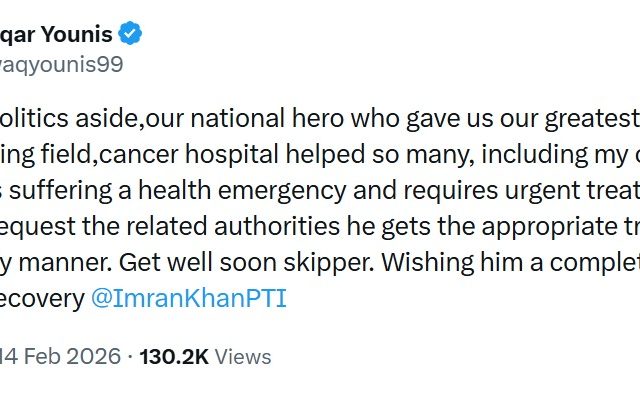The width and height of the screenshot is (640, 394).
Task: Click the phrase "suffering a health emergency"
Action: click(178, 190)
